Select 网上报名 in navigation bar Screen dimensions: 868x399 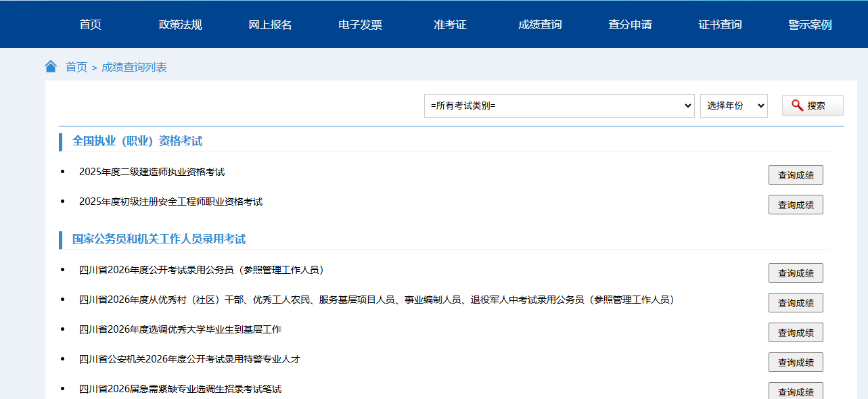(270, 25)
